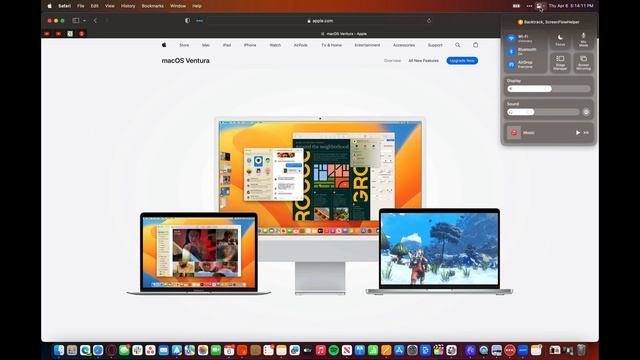This screenshot has height=360, width=640.
Task: Open Mail from the Dock
Action: tap(163, 350)
